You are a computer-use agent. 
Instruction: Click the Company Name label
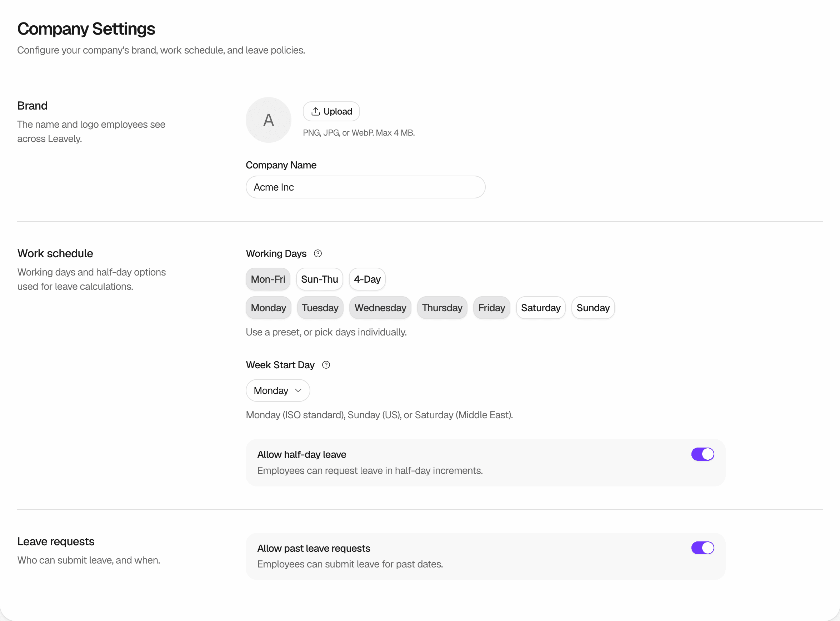(x=281, y=165)
